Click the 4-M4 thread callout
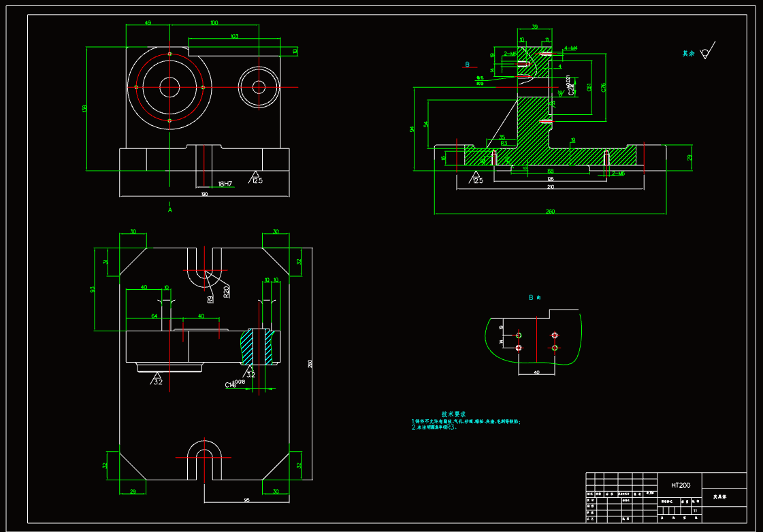The height and width of the screenshot is (532, 763). [x=570, y=48]
